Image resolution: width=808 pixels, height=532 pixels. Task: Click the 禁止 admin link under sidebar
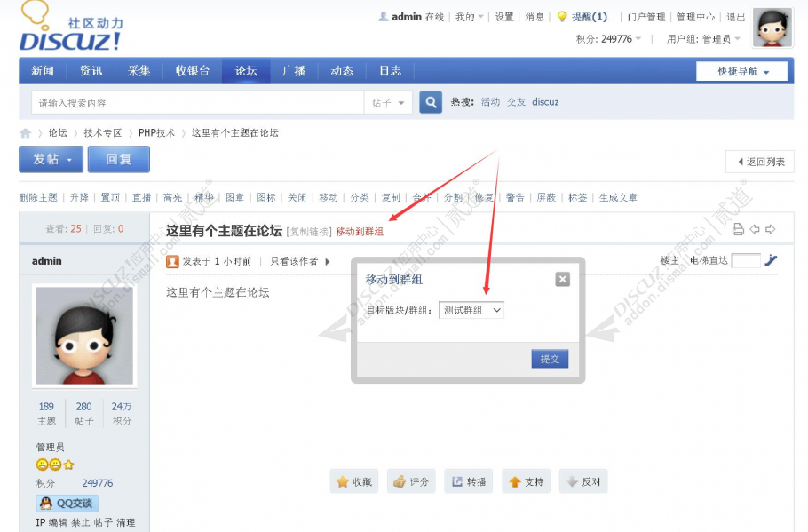pyautogui.click(x=81, y=523)
